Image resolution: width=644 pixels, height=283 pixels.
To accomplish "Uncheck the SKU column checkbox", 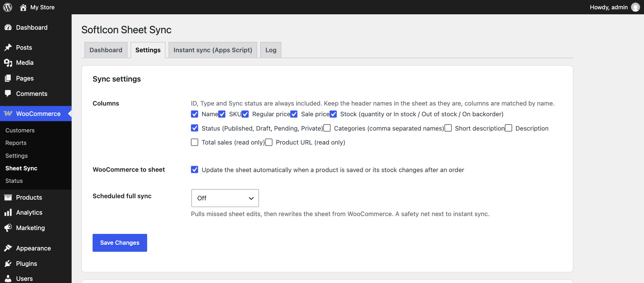I will [222, 114].
